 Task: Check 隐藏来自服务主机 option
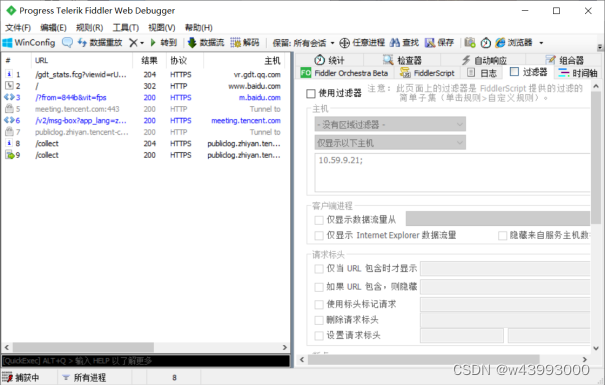coord(502,235)
